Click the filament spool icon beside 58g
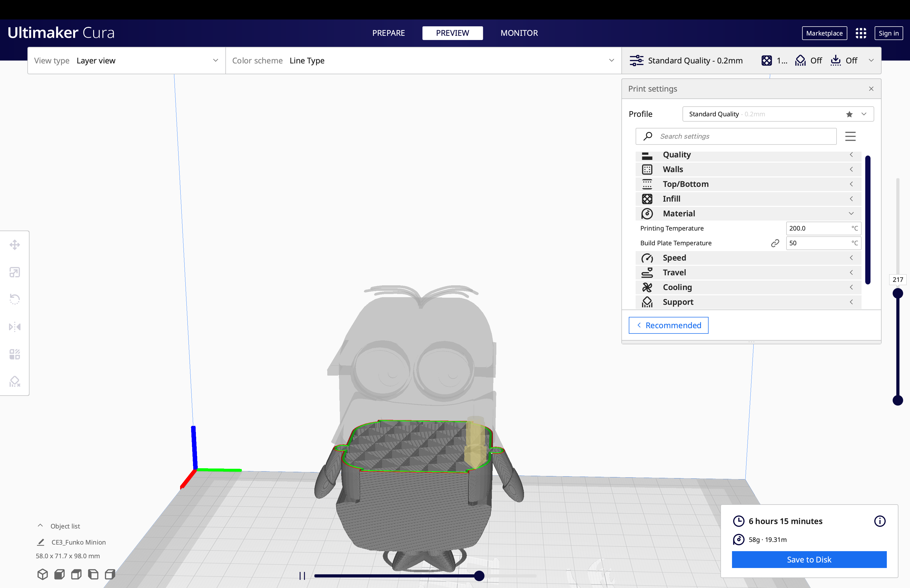Screen dimensions: 910x588 (x=739, y=540)
